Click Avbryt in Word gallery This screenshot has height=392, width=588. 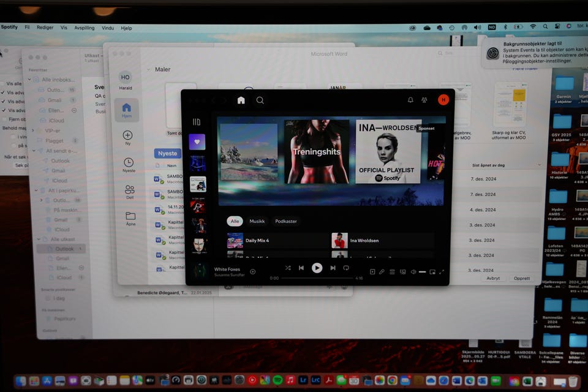pyautogui.click(x=492, y=278)
